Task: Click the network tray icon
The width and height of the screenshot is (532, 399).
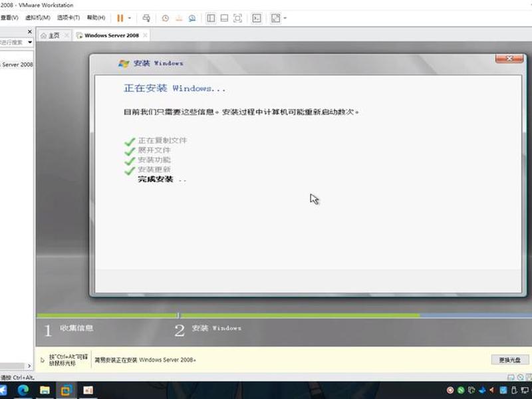Action: [x=525, y=390]
